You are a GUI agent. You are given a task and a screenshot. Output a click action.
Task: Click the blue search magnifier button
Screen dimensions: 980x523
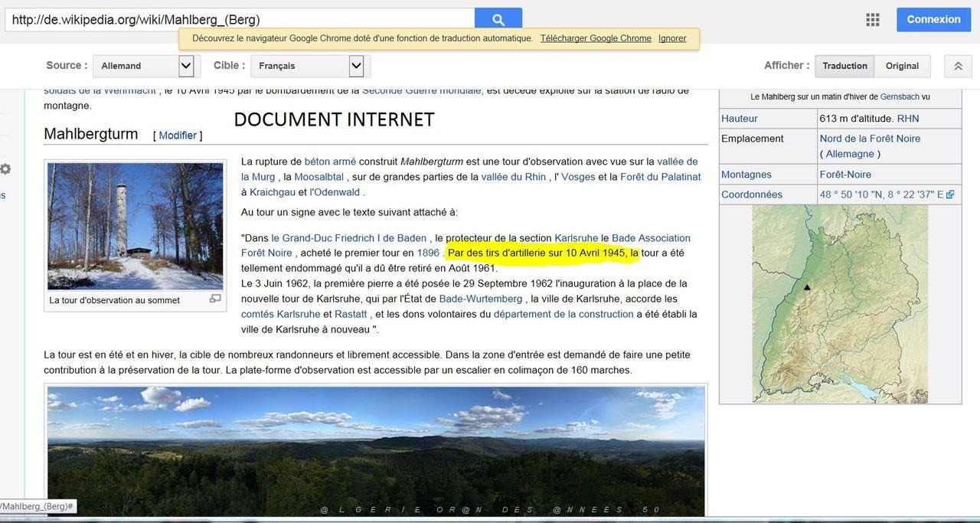(x=498, y=19)
